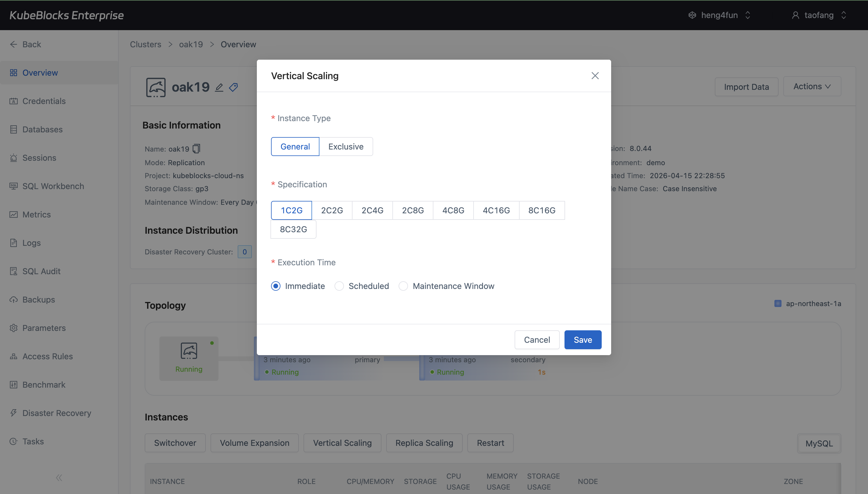The image size is (868, 494).
Task: Open the SQL Workbench menu item
Action: click(x=53, y=186)
